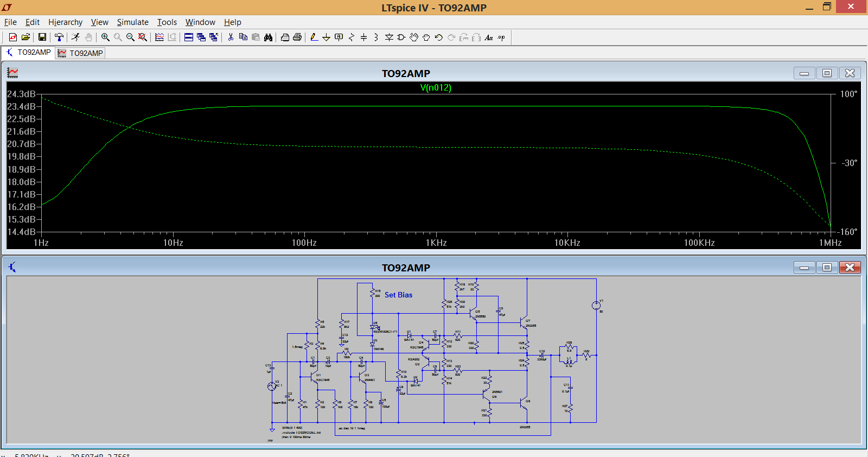Image resolution: width=868 pixels, height=457 pixels.
Task: Open a file with the folder icon
Action: [x=25, y=37]
